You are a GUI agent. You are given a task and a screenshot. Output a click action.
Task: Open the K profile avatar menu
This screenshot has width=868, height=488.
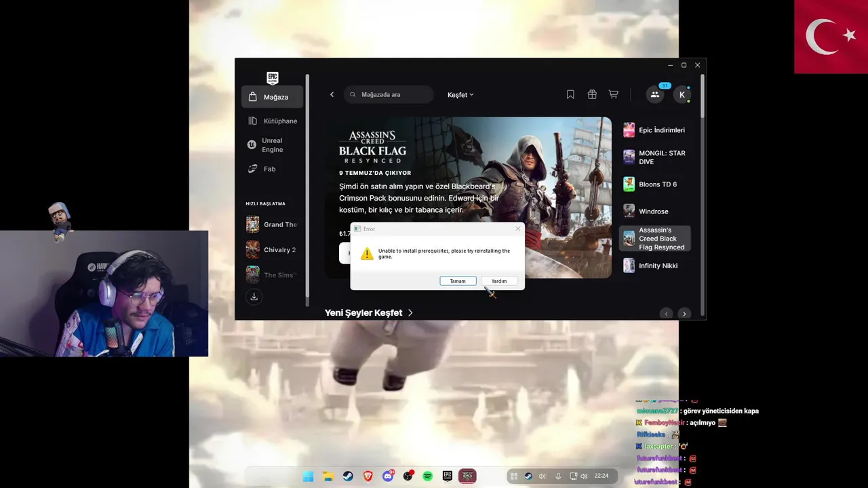[x=682, y=95]
